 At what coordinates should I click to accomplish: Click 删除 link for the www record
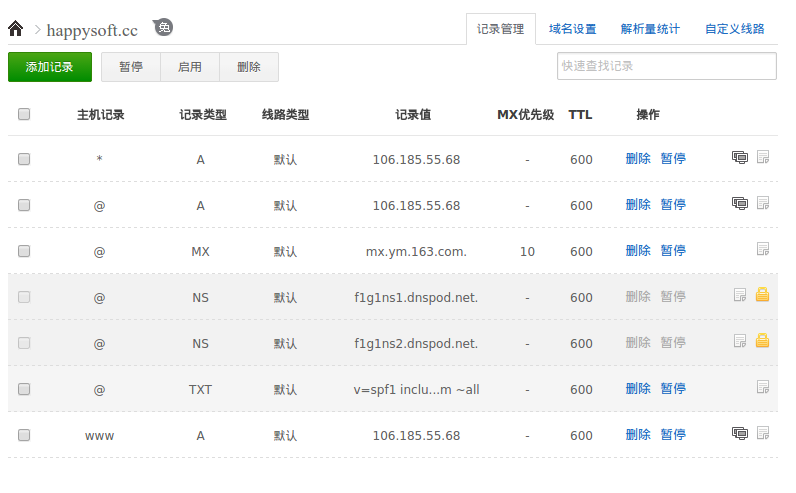click(638, 435)
